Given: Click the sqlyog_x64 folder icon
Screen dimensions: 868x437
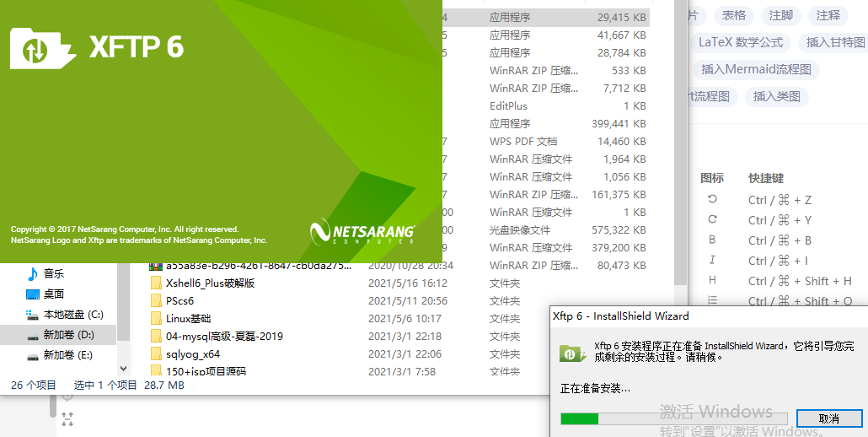Looking at the screenshot, I should tap(156, 354).
